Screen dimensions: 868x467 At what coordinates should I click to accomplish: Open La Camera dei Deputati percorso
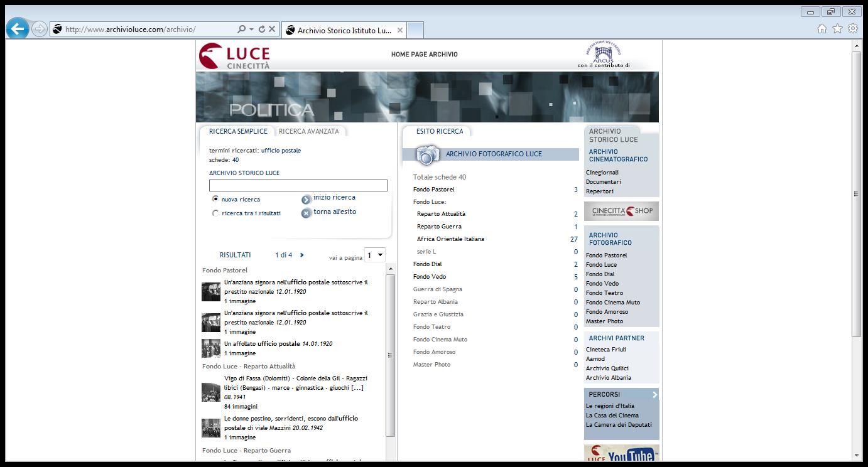[619, 425]
